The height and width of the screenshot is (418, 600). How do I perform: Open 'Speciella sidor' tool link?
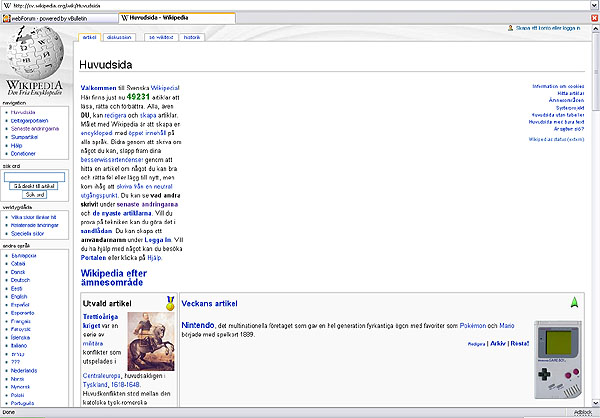(27, 233)
